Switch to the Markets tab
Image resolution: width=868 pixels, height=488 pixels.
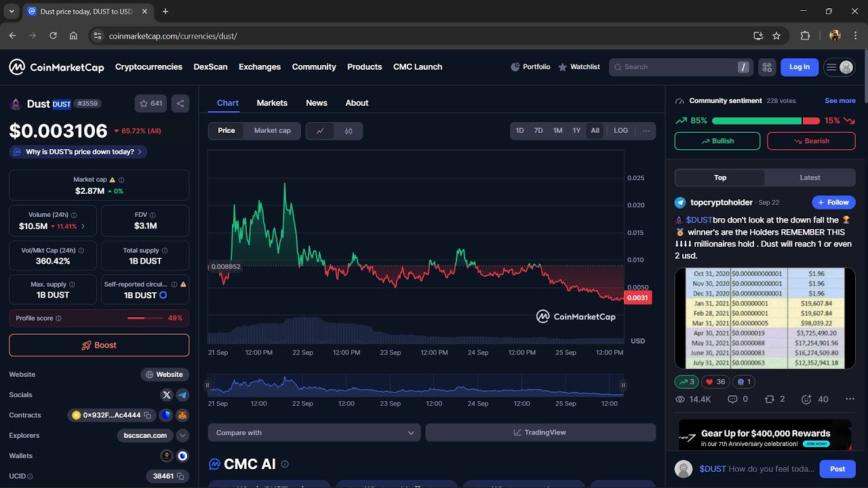[x=272, y=103]
